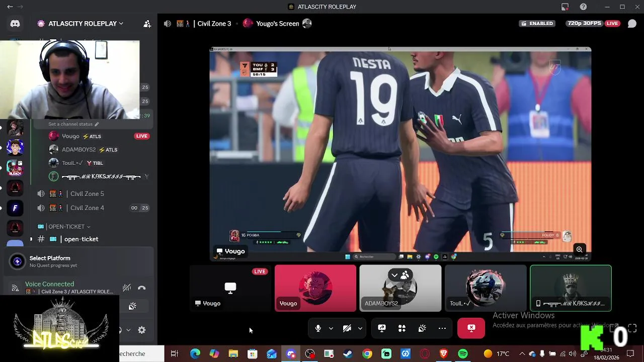This screenshot has width=644, height=362.
Task: Click the TouiL participant tile
Action: 486,288
